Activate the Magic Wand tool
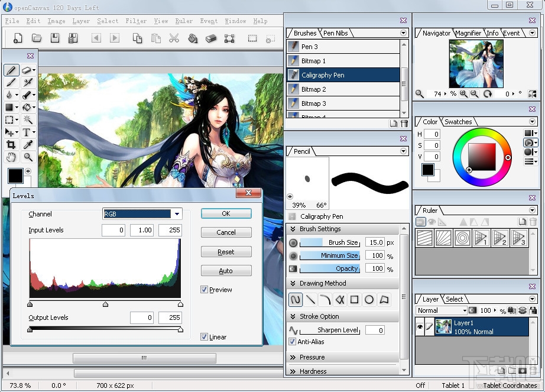 [x=28, y=120]
